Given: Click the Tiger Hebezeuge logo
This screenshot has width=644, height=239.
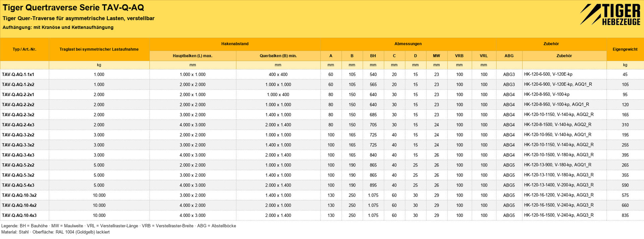Looking at the screenshot, I should point(610,14).
